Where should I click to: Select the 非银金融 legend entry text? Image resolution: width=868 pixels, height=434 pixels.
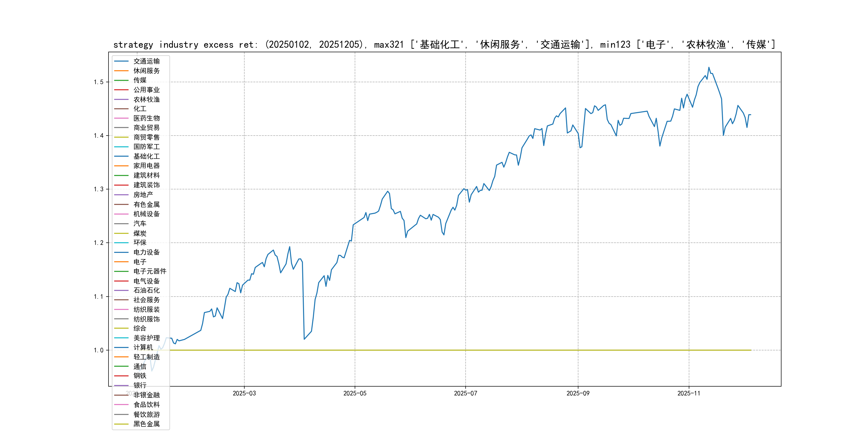point(146,395)
